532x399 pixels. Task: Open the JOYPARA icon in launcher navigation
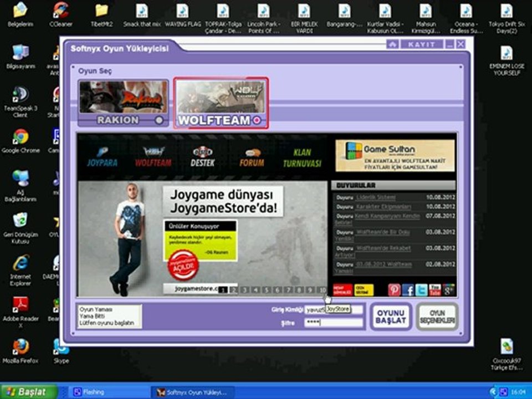(x=102, y=156)
